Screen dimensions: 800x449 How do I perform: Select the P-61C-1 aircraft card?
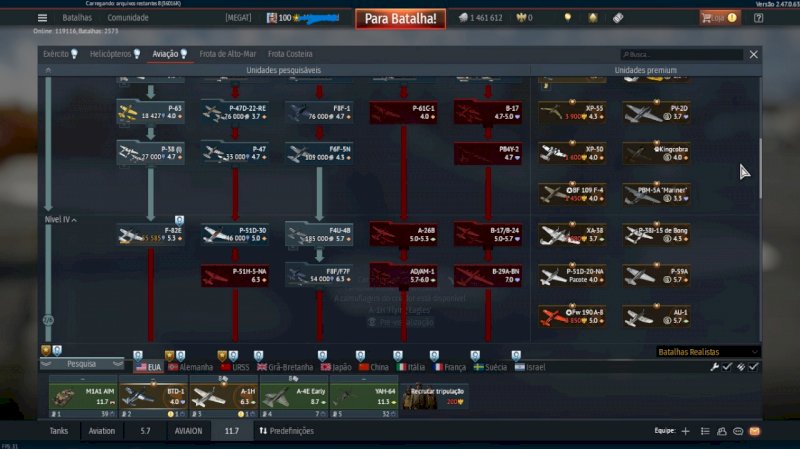coord(403,112)
